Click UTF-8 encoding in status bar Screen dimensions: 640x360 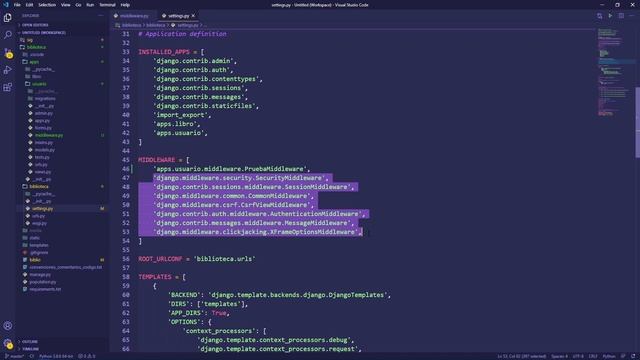coord(578,356)
